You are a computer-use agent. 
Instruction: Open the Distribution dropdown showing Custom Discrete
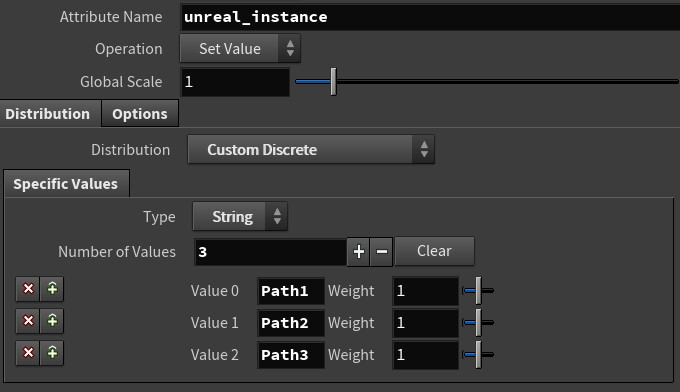(311, 150)
